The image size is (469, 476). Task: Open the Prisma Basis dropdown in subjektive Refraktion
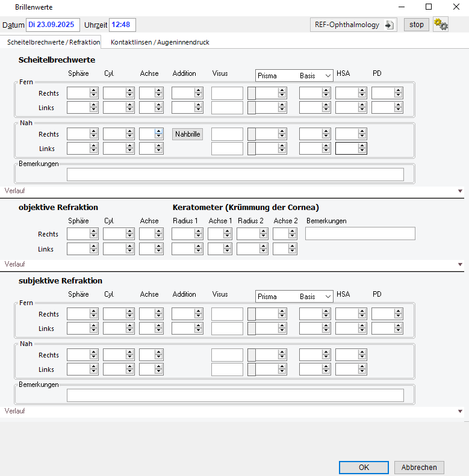[x=294, y=297]
